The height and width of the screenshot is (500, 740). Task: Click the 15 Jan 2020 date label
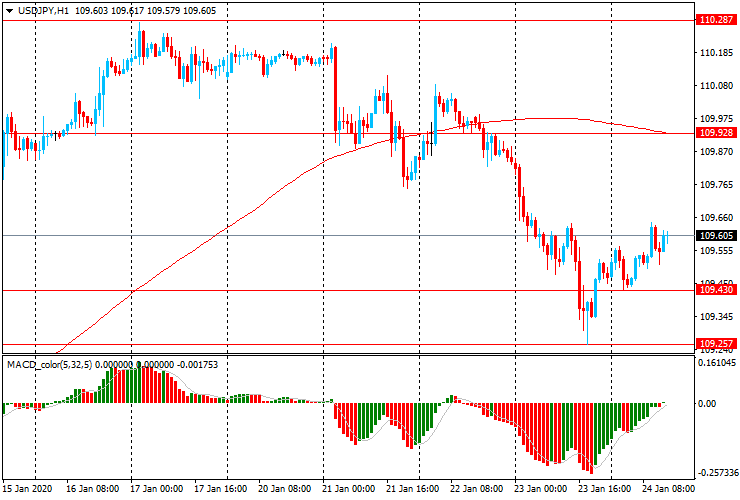pyautogui.click(x=28, y=489)
